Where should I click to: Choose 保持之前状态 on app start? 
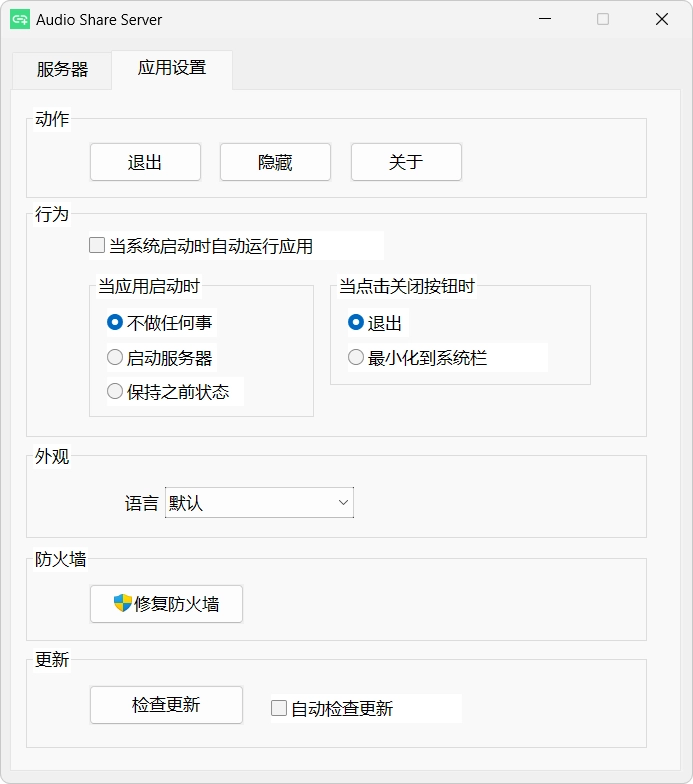(115, 392)
